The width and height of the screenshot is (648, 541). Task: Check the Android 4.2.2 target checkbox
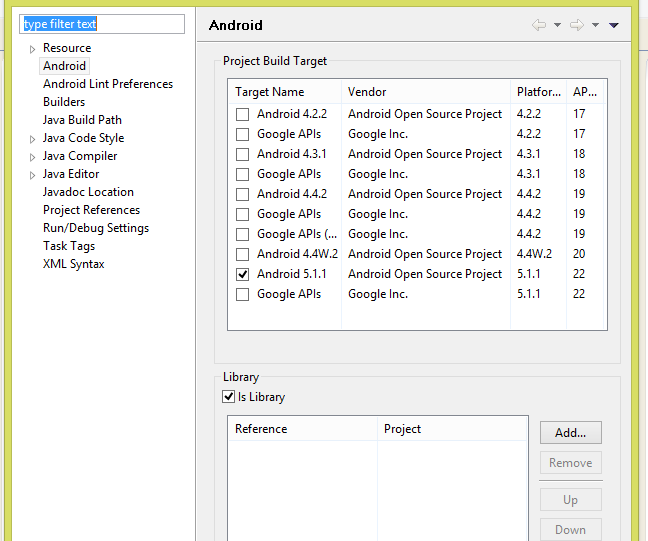click(242, 114)
